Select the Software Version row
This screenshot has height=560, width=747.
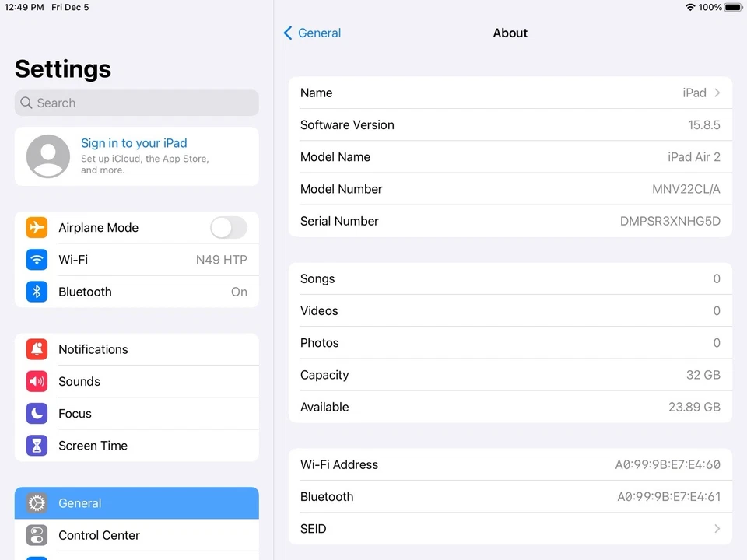coord(510,124)
